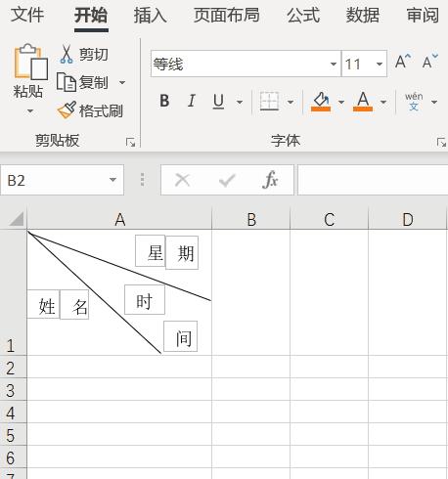
Task: Increase font size with larger A
Action: click(x=403, y=62)
